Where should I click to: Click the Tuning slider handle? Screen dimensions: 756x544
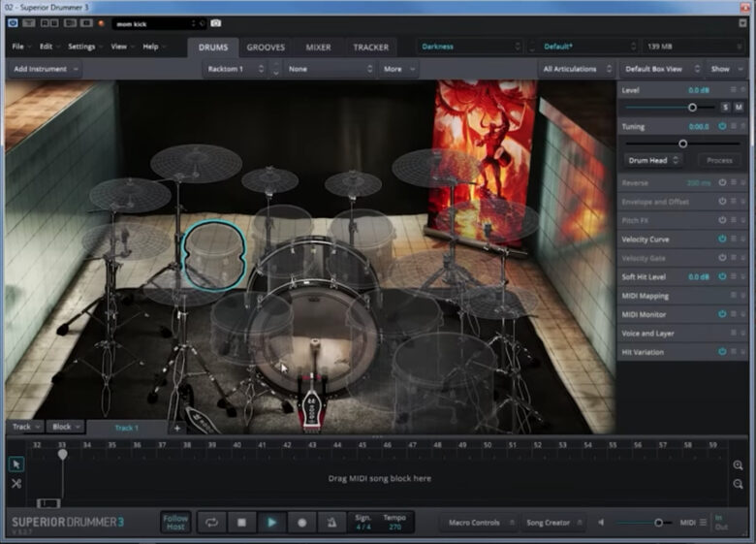tap(682, 144)
